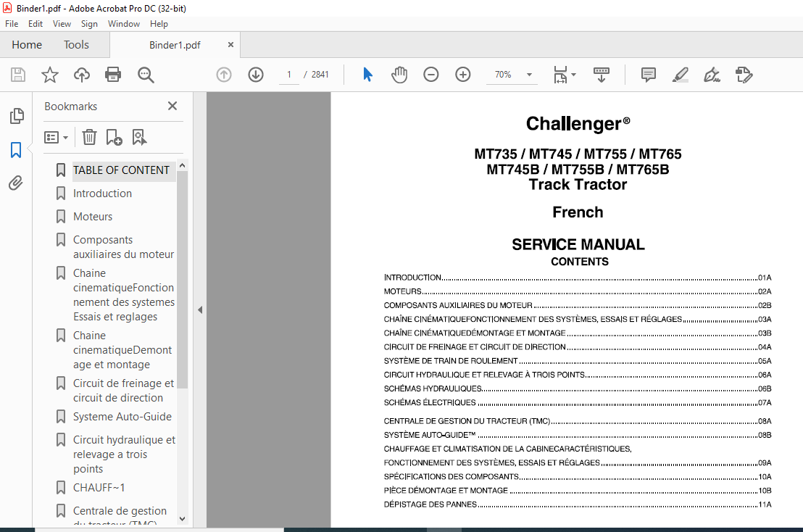Open the zoom percentage dropdown
803x532 pixels.
click(529, 75)
